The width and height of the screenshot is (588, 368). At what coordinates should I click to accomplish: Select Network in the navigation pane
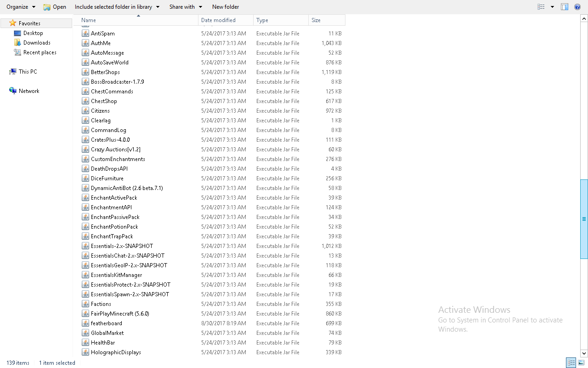click(29, 91)
